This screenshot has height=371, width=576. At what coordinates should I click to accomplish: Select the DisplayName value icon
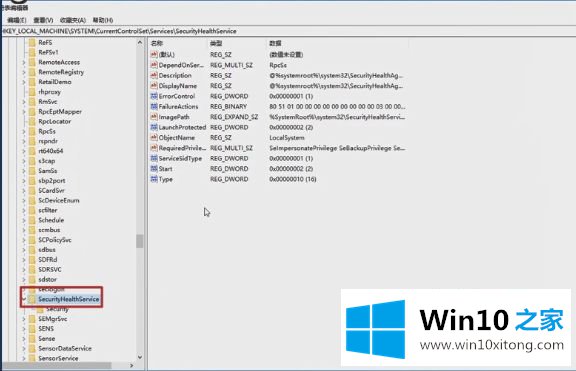tap(154, 86)
